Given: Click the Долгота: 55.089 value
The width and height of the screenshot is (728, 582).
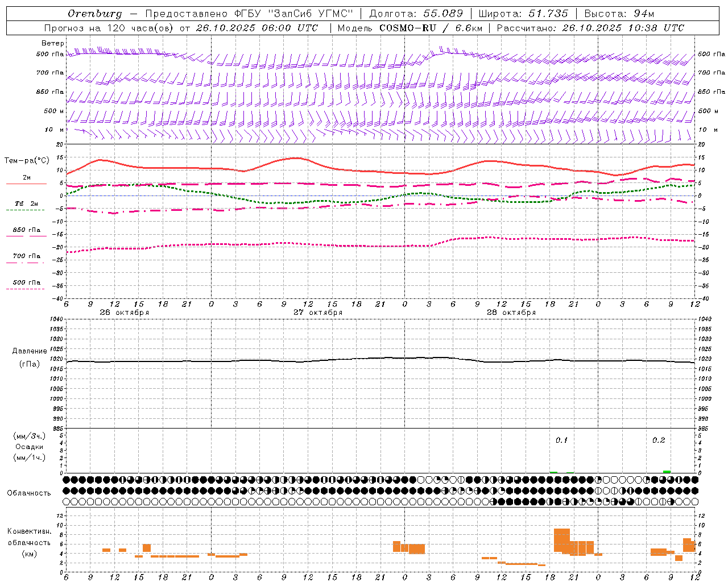Looking at the screenshot, I should point(416,14).
